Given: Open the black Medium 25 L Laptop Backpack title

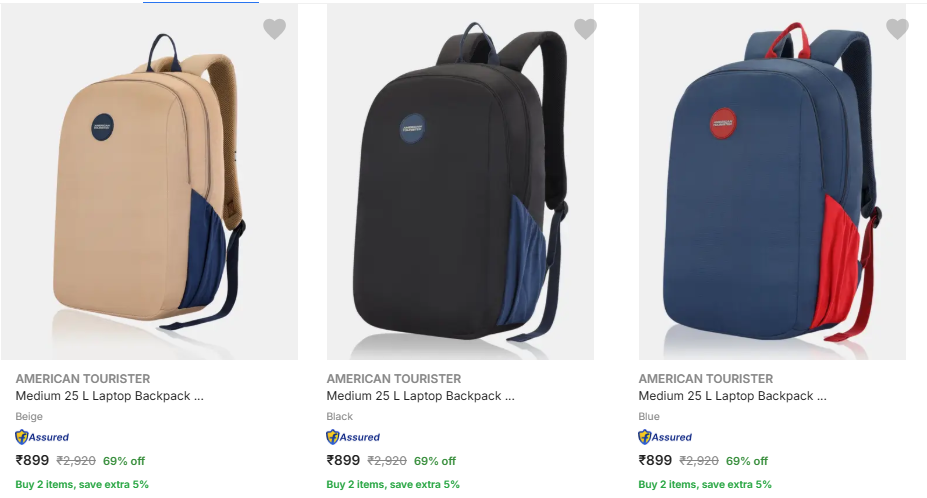Looking at the screenshot, I should click(421, 396).
